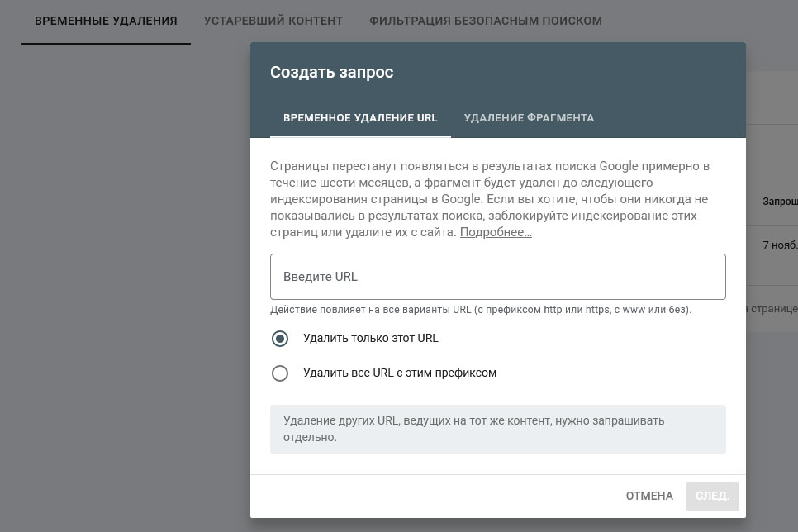Toggle the currently selected URL removal radio button
Viewport: 798px width, 532px height.
click(x=280, y=338)
